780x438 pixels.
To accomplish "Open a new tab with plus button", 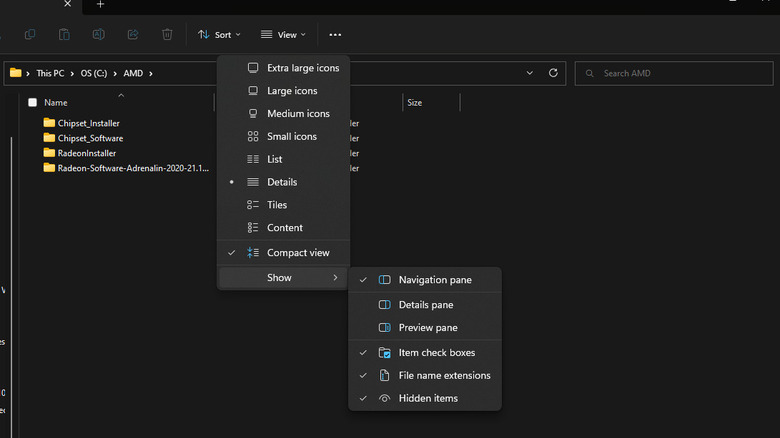I will point(100,5).
